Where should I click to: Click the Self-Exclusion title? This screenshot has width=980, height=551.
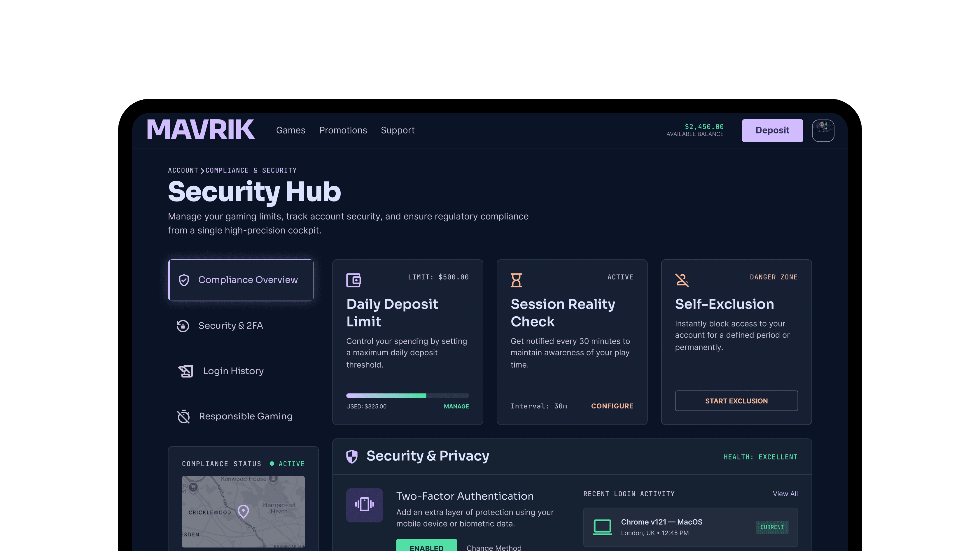tap(724, 304)
